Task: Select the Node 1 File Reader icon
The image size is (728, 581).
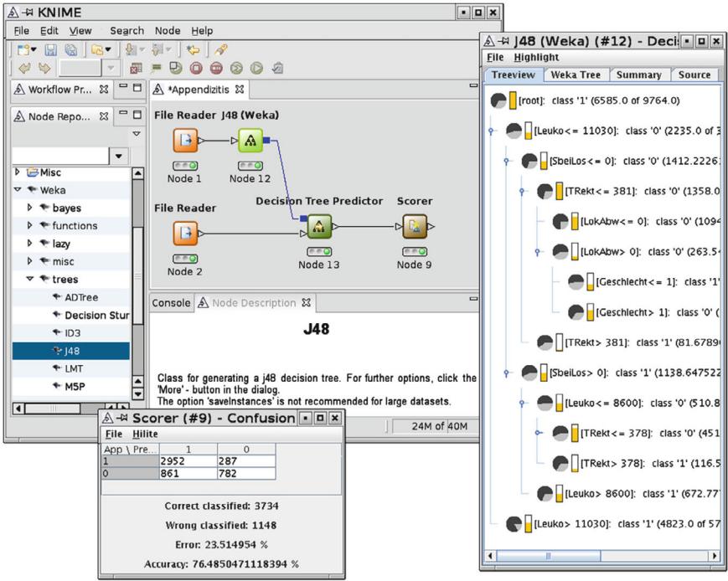Action: [x=184, y=141]
